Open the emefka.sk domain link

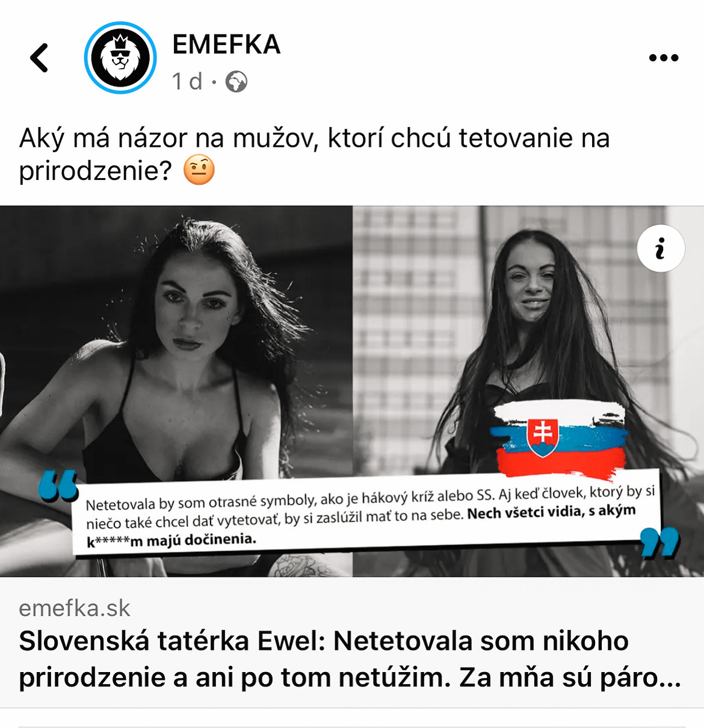pyautogui.click(x=75, y=608)
